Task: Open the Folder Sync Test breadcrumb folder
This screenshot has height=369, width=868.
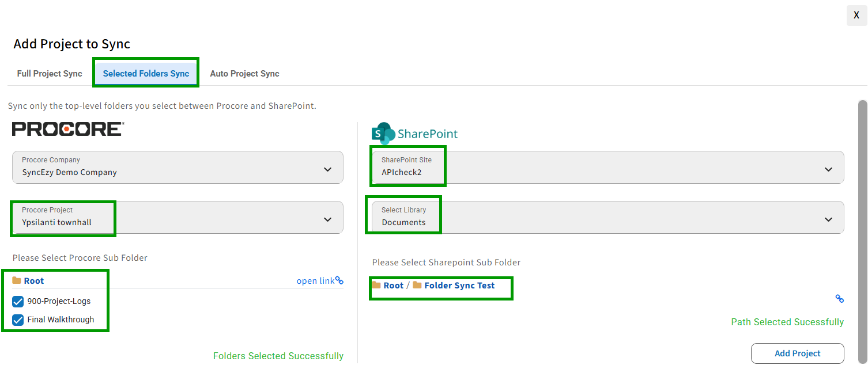Action: point(454,286)
